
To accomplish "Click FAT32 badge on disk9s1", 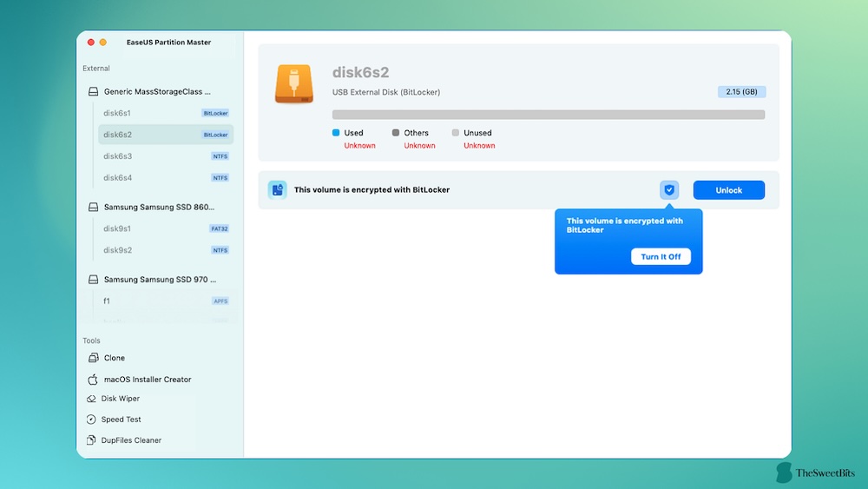I will 220,228.
